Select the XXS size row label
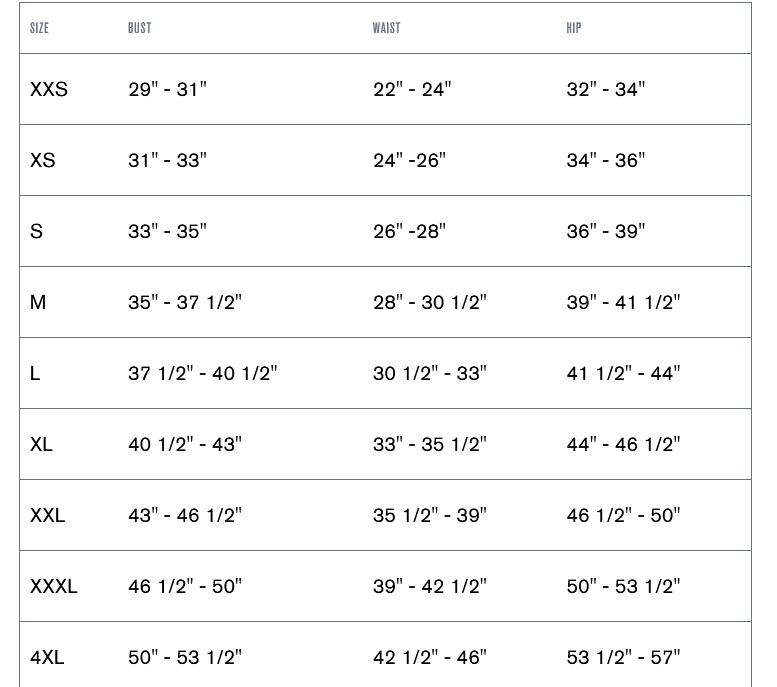Image resolution: width=777 pixels, height=687 pixels. pyautogui.click(x=49, y=89)
